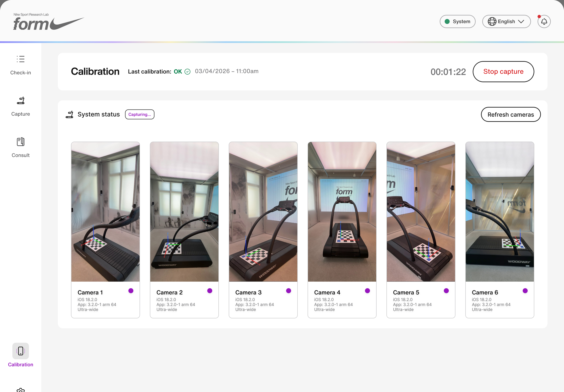Select the Calibration phone icon in sidebar
564x392 pixels.
21,351
